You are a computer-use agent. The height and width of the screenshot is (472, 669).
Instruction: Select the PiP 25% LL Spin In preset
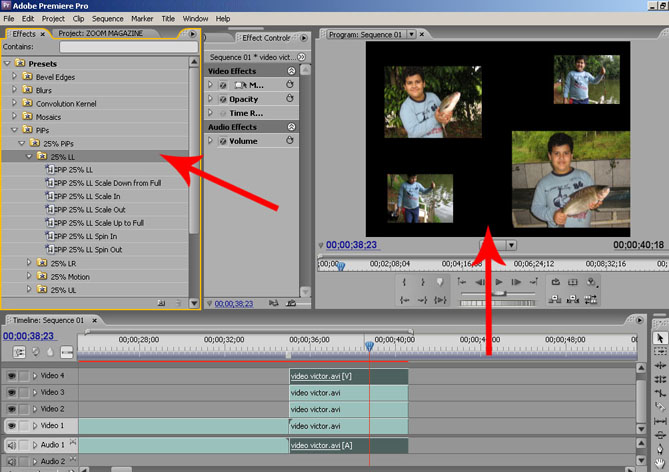[x=86, y=235]
